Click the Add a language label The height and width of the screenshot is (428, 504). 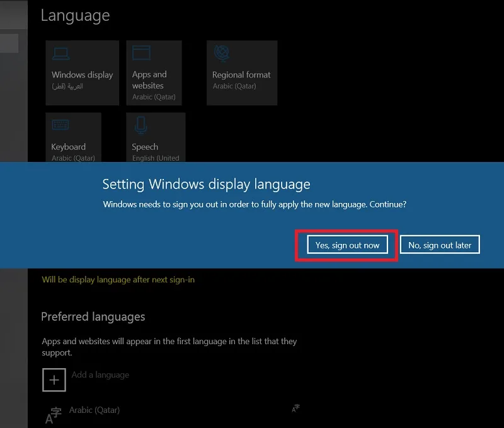coord(100,375)
